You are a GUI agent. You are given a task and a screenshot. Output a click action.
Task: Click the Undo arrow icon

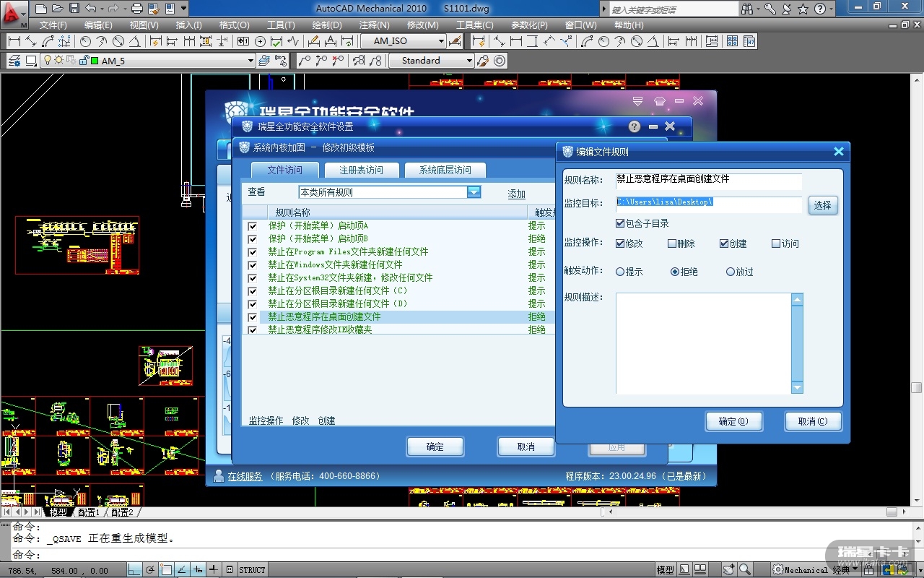click(x=90, y=9)
